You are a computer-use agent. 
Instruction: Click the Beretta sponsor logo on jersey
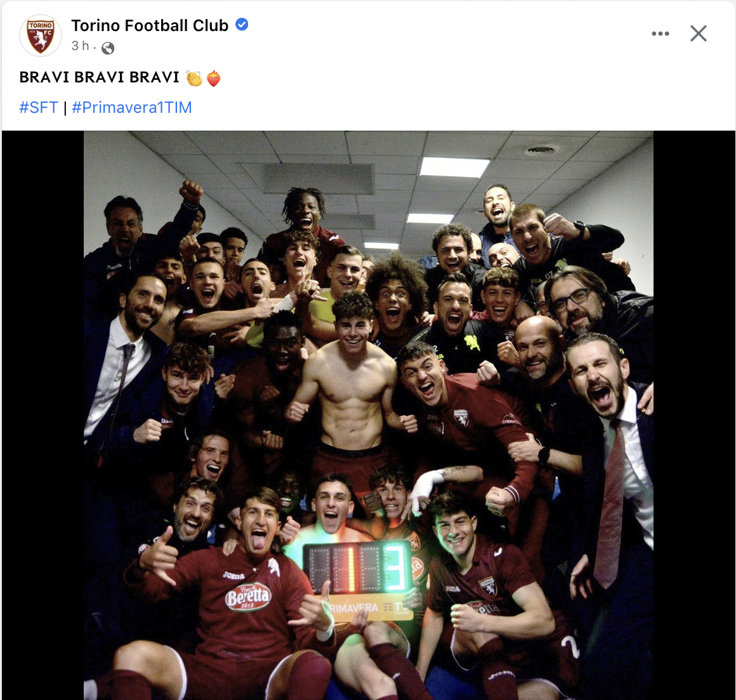pyautogui.click(x=249, y=597)
